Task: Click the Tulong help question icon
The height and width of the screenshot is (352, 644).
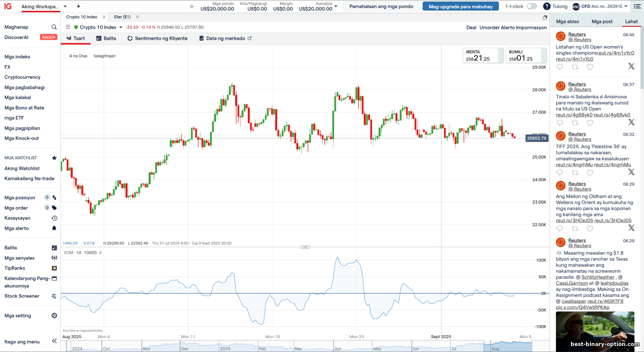Action: click(x=547, y=6)
